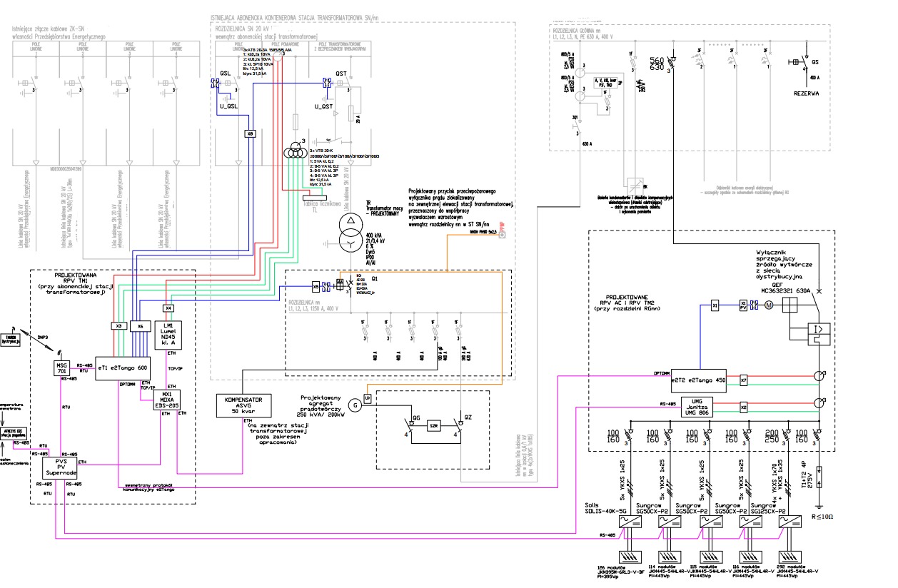This screenshot has width=898, height=588.
Task: Select terminal block X4 above LM1
Action: [x=168, y=308]
